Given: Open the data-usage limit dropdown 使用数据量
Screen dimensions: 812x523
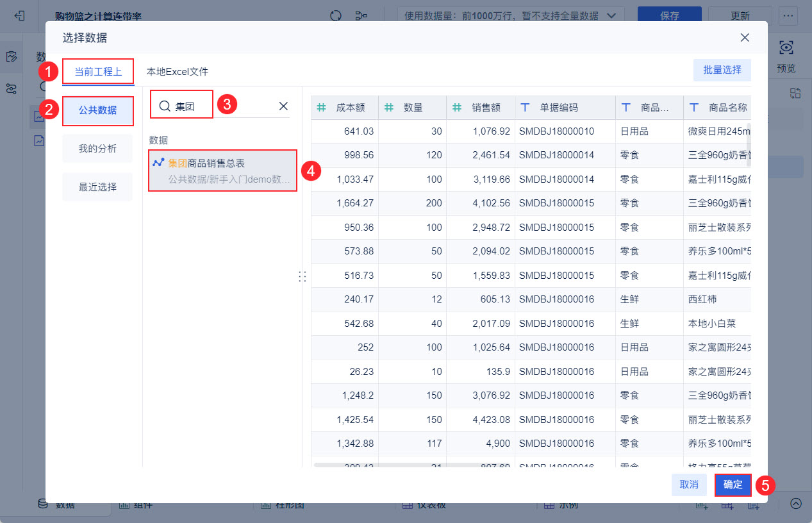Looking at the screenshot, I should (511, 15).
